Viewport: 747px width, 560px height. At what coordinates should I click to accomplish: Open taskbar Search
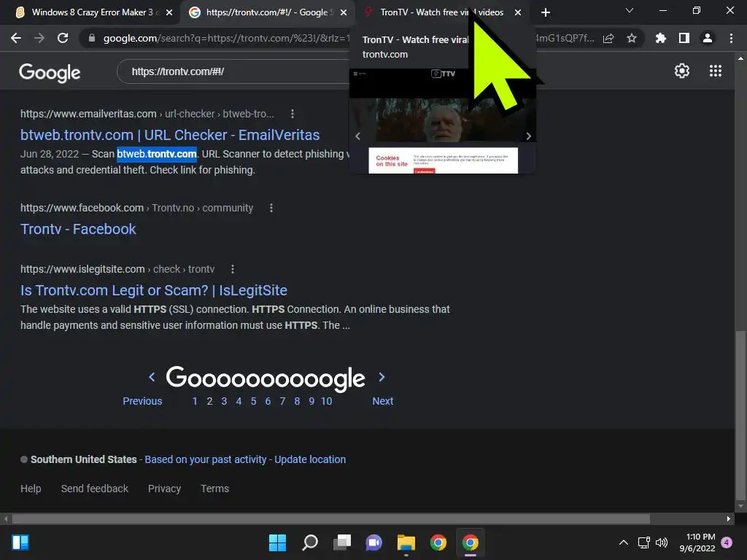(309, 542)
